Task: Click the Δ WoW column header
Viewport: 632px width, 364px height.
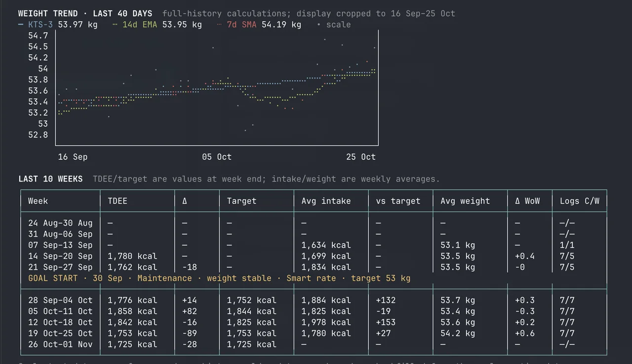Action: 527,201
